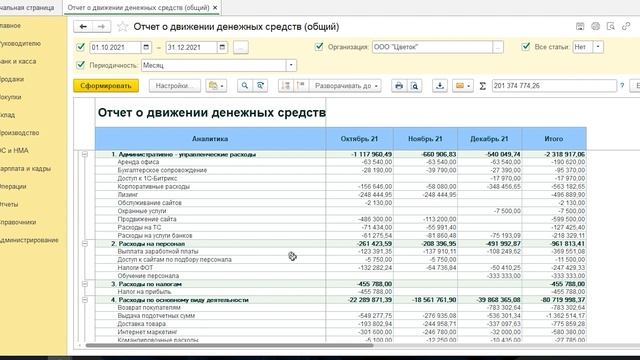Click the print icon at top right header
The image size is (640, 360).
click(596, 27)
